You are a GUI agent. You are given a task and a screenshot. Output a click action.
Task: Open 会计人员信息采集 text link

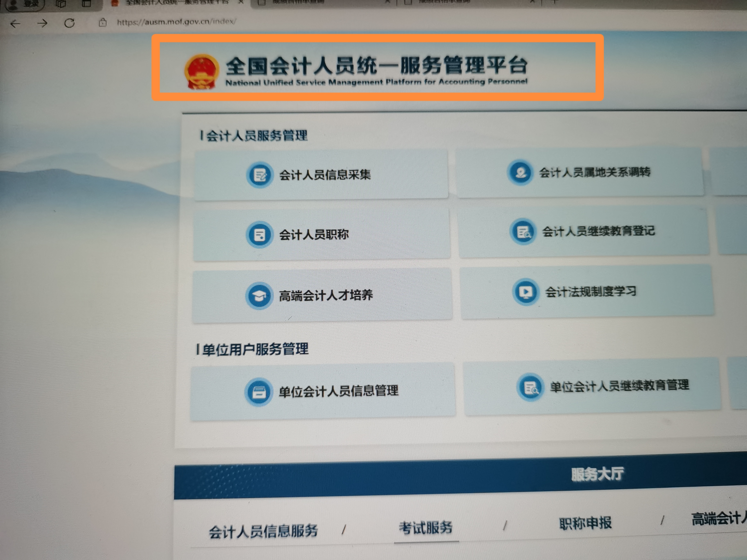[x=325, y=175]
